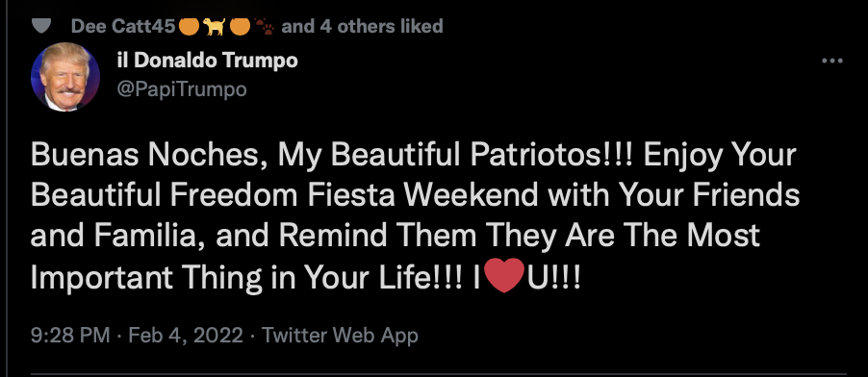Open the il Donaldo Trumpo profile avatar
The width and height of the screenshot is (868, 377).
coord(65,77)
